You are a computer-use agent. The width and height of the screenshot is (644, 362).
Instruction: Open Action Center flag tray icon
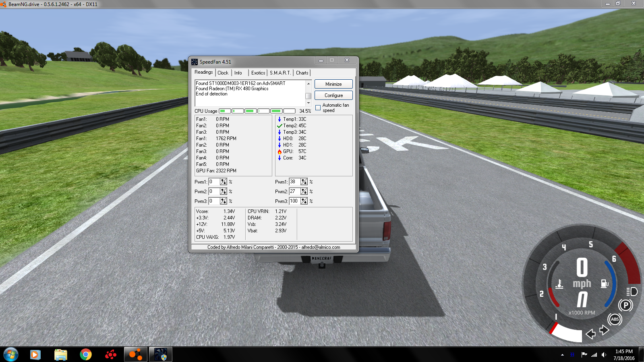point(584,355)
